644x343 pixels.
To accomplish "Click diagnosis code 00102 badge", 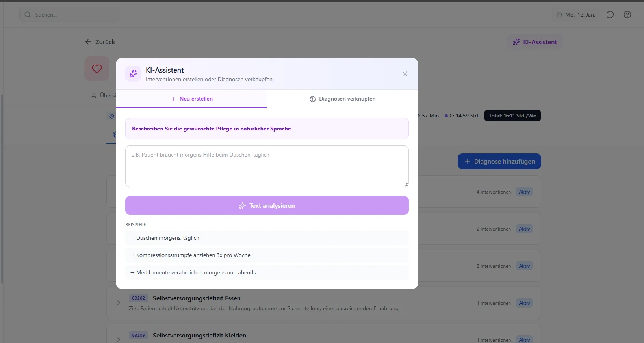I will [x=138, y=298].
